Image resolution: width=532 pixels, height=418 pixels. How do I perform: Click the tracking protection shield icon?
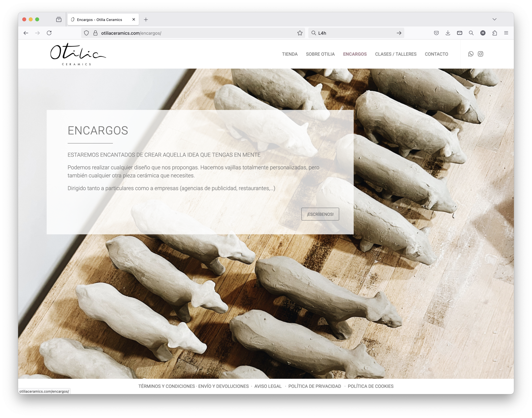86,33
